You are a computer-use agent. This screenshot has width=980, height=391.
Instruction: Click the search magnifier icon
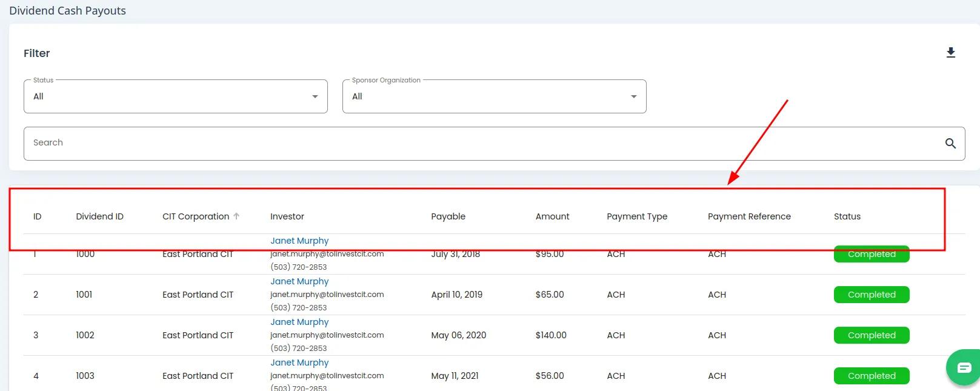pos(950,143)
